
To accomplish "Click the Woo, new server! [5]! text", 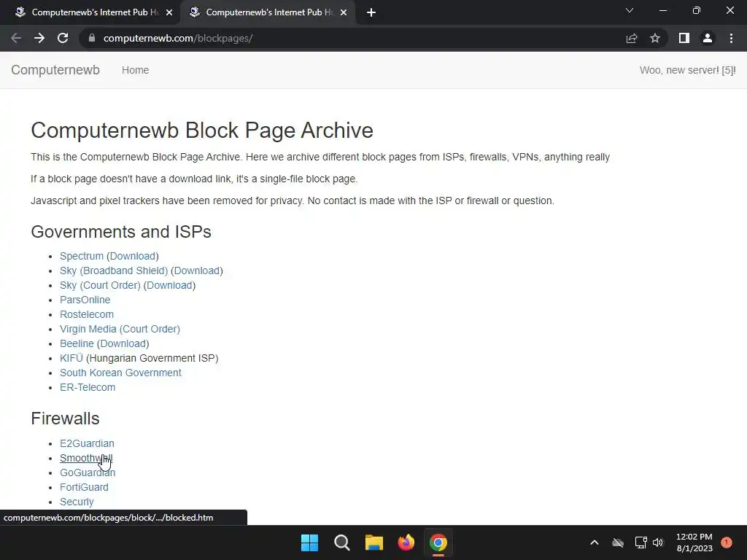I will (x=687, y=70).
